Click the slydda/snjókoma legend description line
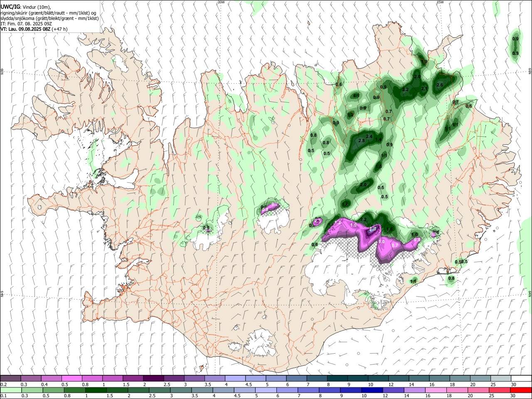This screenshot has height=399, width=532. (49, 18)
